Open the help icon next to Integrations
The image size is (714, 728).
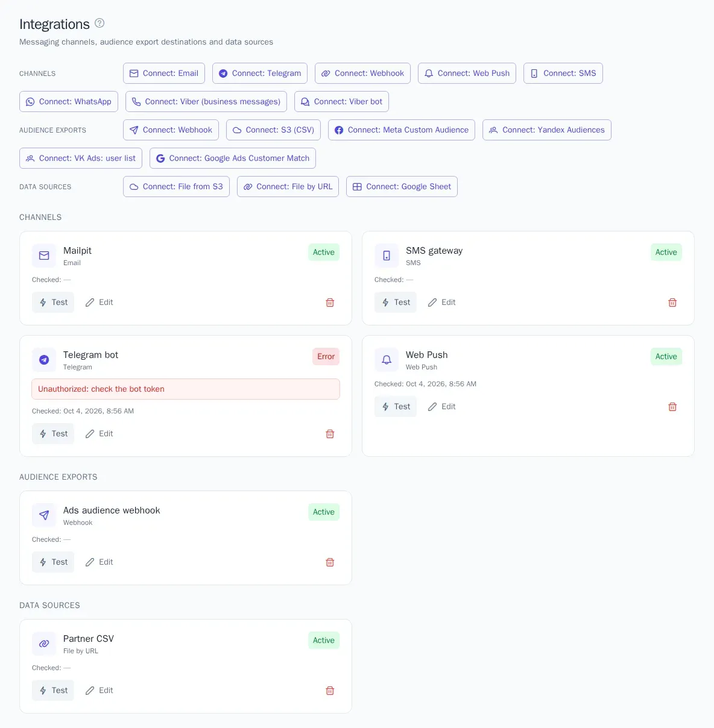100,24
